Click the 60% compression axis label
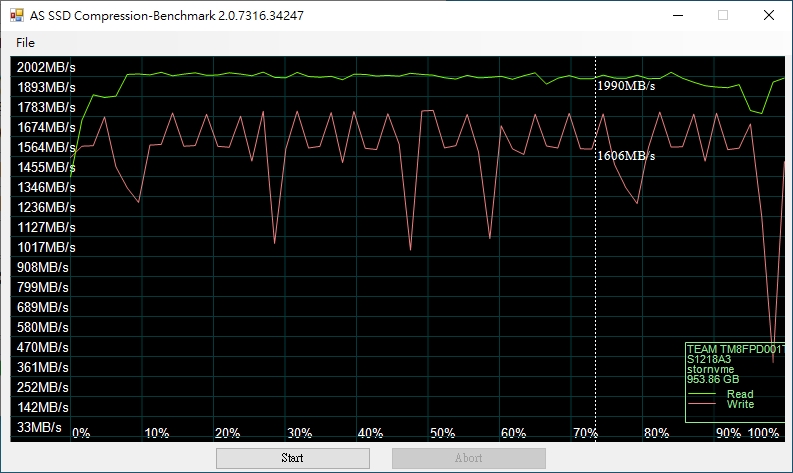The width and height of the screenshot is (793, 473). [513, 434]
